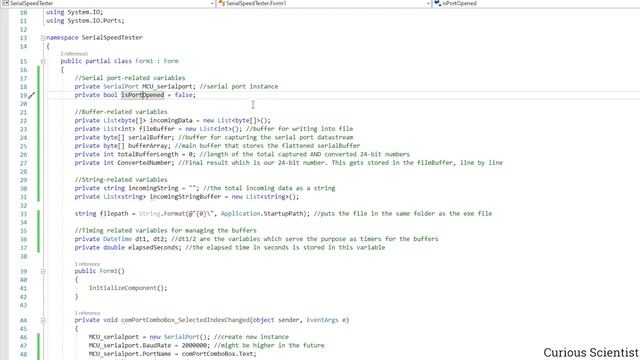Click the incomingString variable name
640x360 pixels.
[153, 188]
